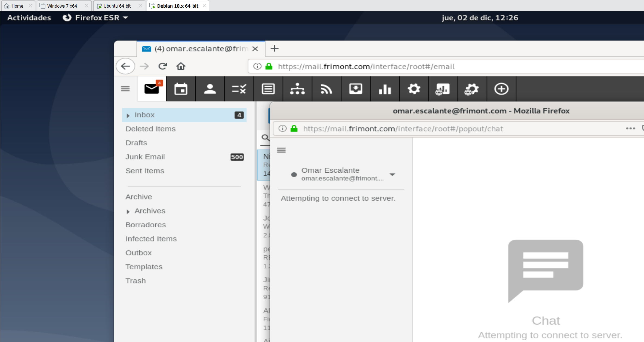Open the Reports bar chart icon
The width and height of the screenshot is (644, 342).
385,89
